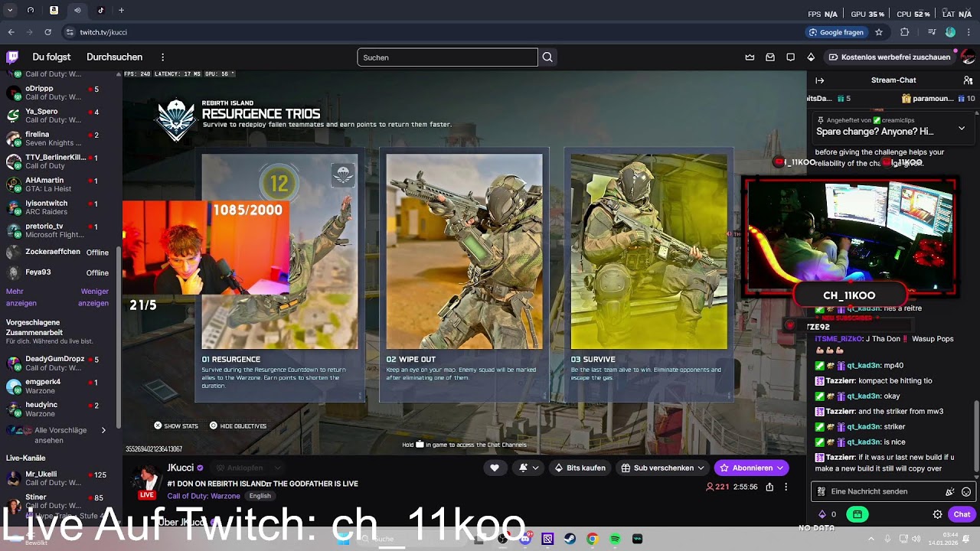Open the bell notification settings dropdown
The height and width of the screenshot is (551, 980).
pyautogui.click(x=529, y=468)
